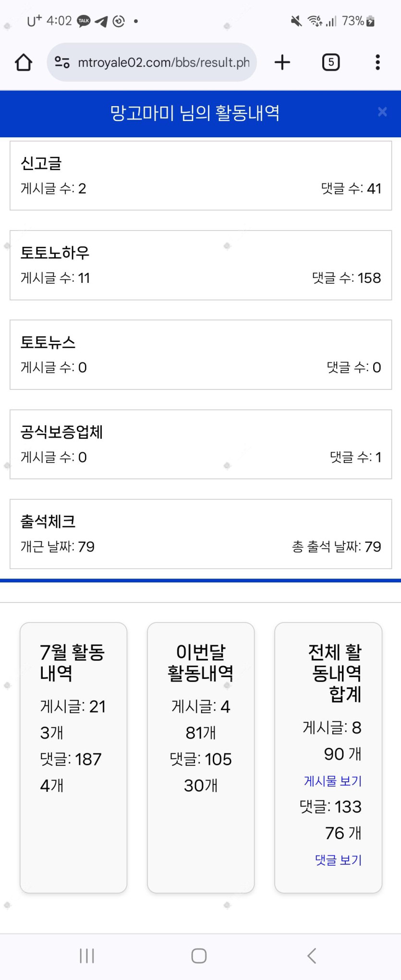This screenshot has height=980, width=401.
Task: Tap the Android home navigation button
Action: tap(199, 956)
